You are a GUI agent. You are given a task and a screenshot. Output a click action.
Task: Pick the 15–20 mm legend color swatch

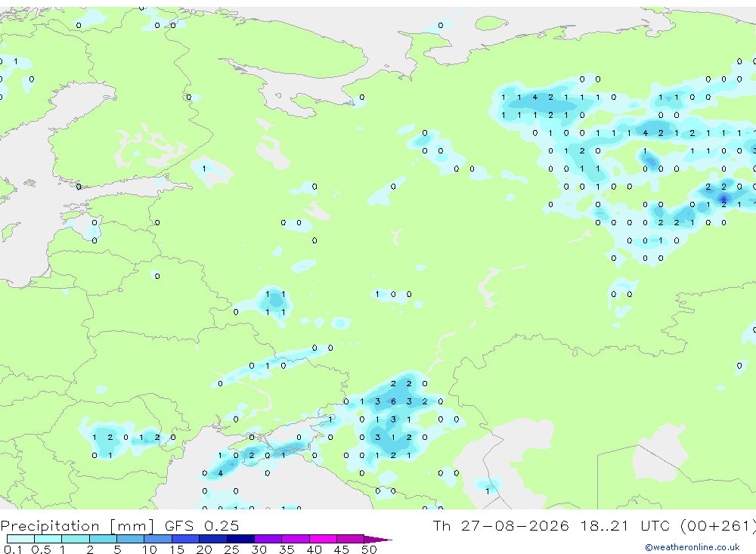(186, 539)
